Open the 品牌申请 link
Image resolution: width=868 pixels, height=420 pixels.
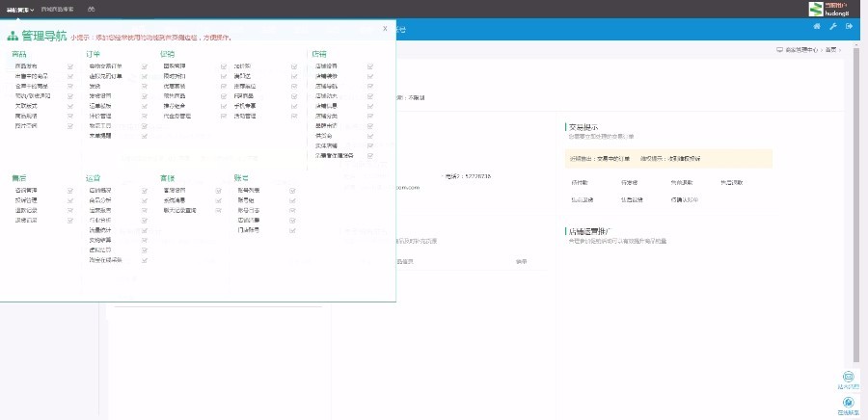click(x=327, y=126)
